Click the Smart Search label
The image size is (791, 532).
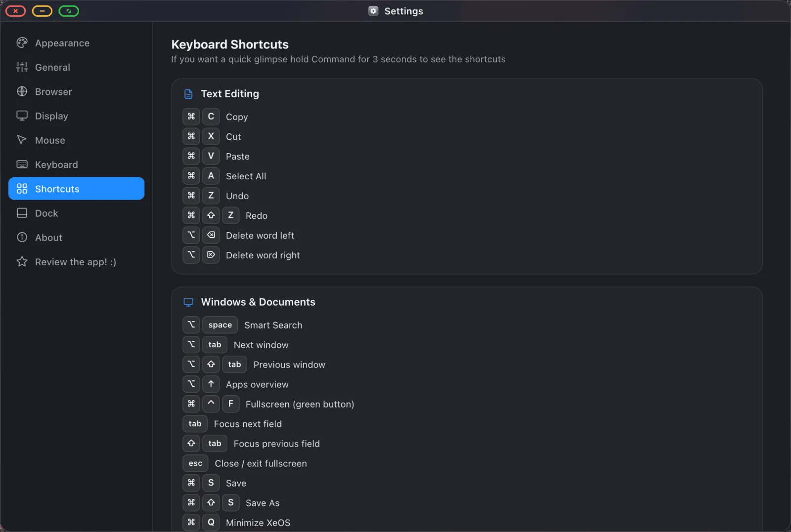[273, 325]
